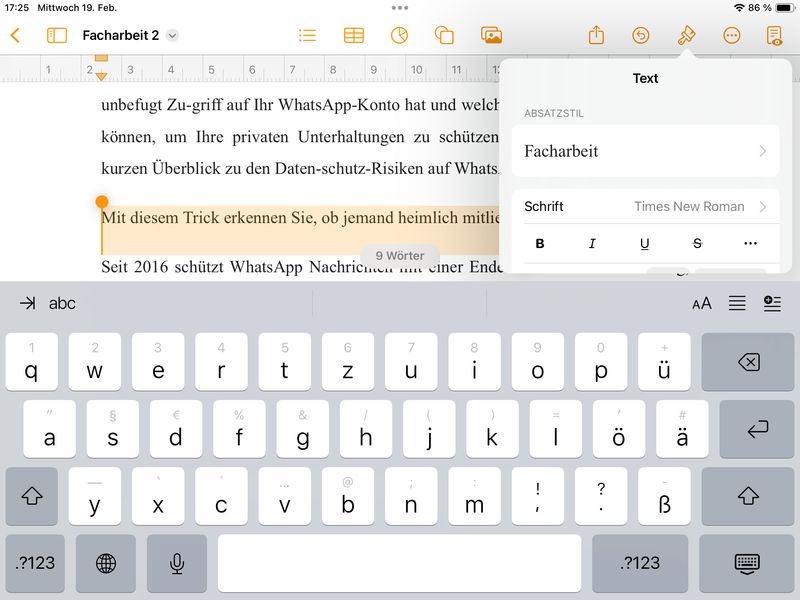Open the shapes insert icon
This screenshot has height=600, width=800.
pyautogui.click(x=444, y=35)
